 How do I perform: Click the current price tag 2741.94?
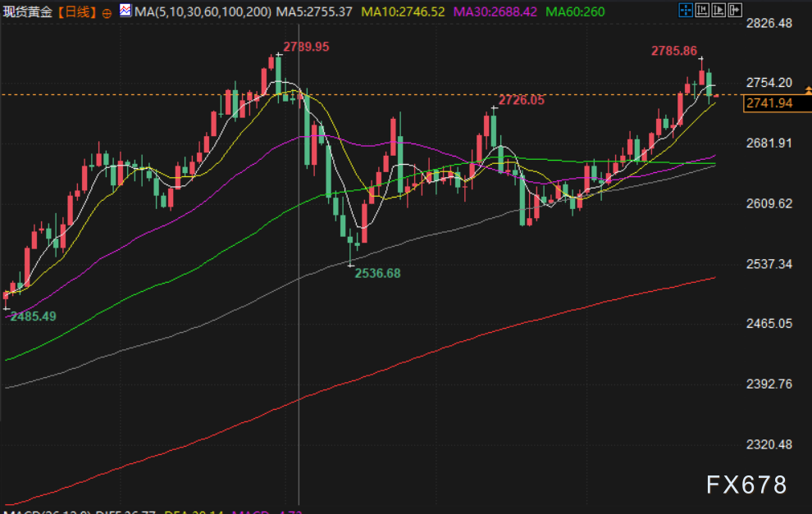click(x=769, y=102)
